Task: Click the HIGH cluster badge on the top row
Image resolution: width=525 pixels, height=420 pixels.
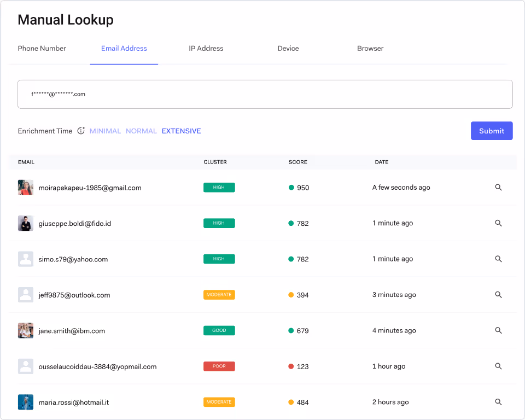Action: [x=219, y=187]
